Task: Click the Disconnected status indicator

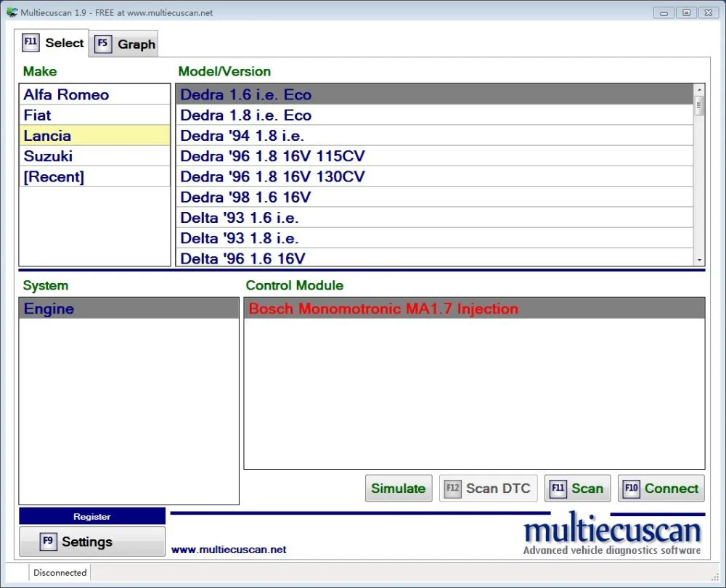Action: point(60,573)
